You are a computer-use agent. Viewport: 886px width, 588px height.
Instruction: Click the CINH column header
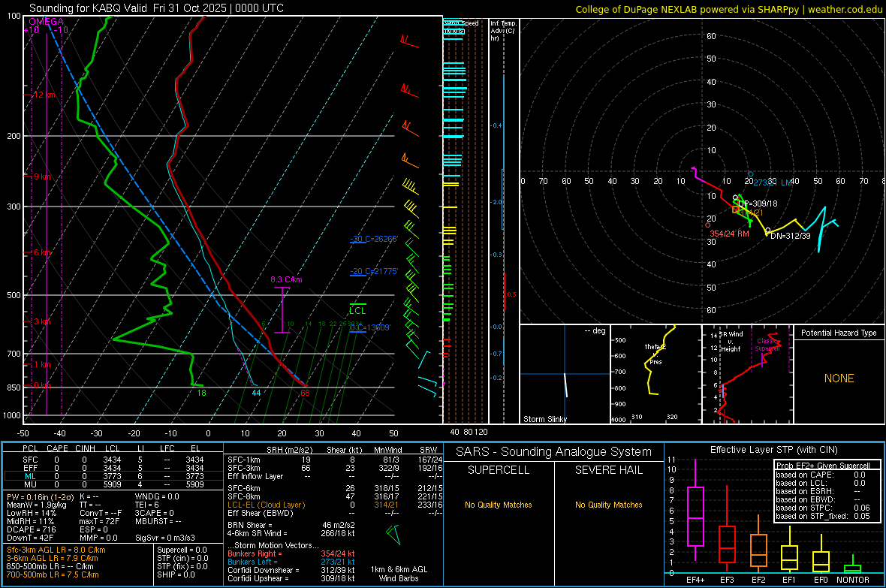[x=86, y=448]
